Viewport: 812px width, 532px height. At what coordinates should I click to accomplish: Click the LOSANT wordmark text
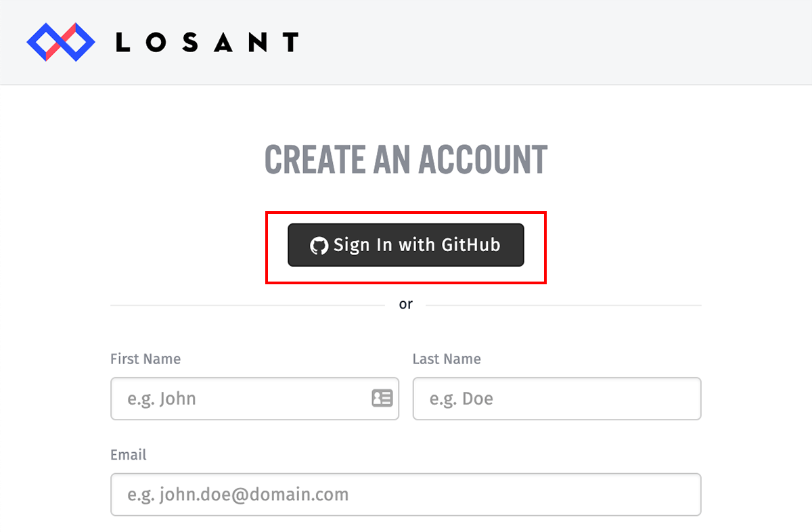tap(206, 43)
